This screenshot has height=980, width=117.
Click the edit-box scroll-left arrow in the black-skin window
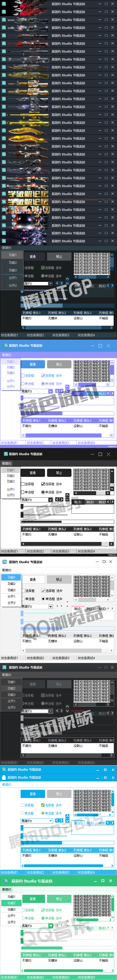pyautogui.click(x=76, y=493)
